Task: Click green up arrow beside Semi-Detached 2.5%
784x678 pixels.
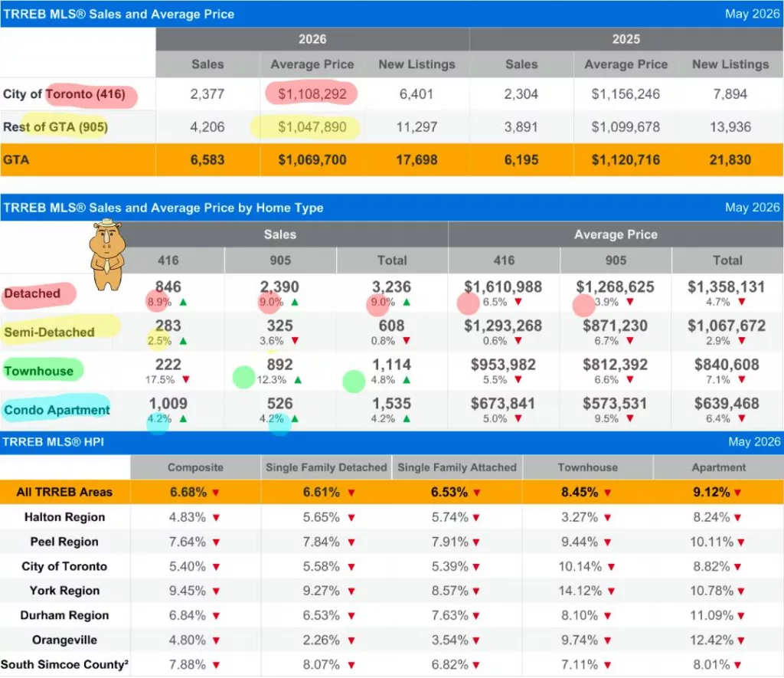Action: pyautogui.click(x=183, y=341)
